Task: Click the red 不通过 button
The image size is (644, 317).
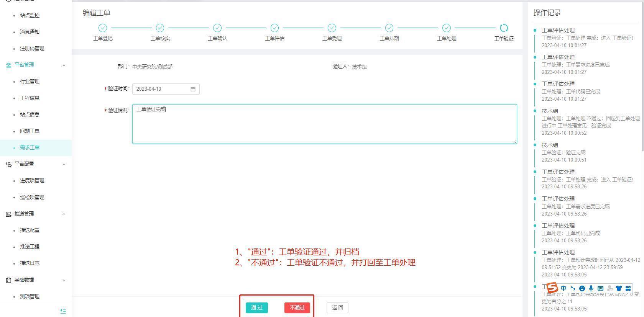Action: point(297,307)
